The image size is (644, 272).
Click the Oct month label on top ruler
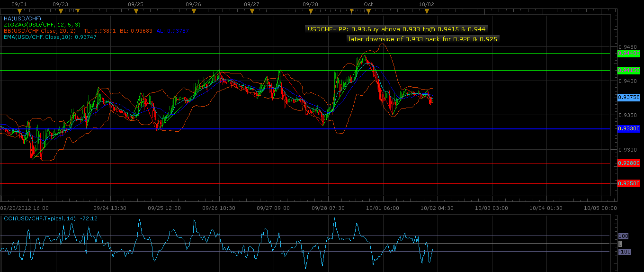tap(368, 4)
